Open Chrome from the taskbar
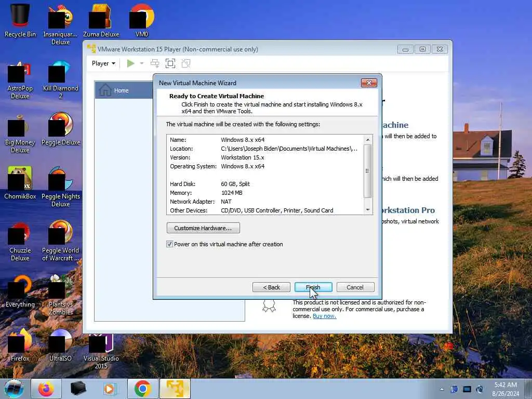This screenshot has width=532, height=399. 142,389
